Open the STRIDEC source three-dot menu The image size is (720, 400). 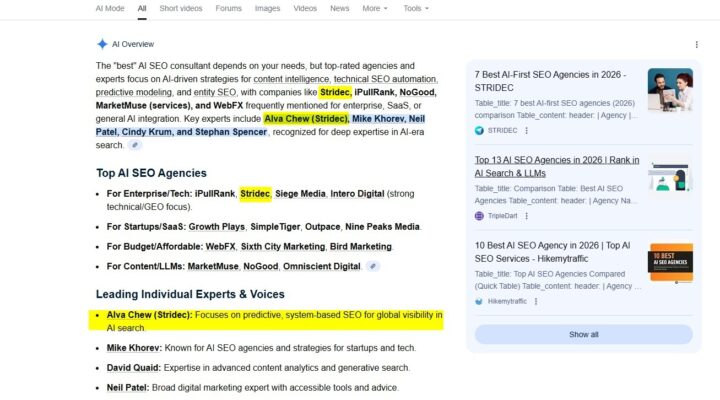click(527, 130)
